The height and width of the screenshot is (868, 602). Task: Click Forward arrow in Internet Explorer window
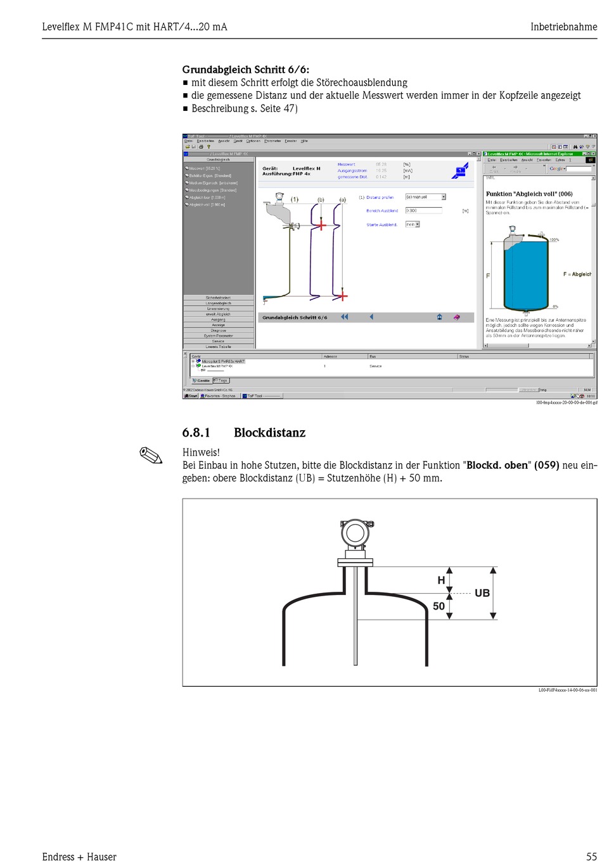coord(515,168)
